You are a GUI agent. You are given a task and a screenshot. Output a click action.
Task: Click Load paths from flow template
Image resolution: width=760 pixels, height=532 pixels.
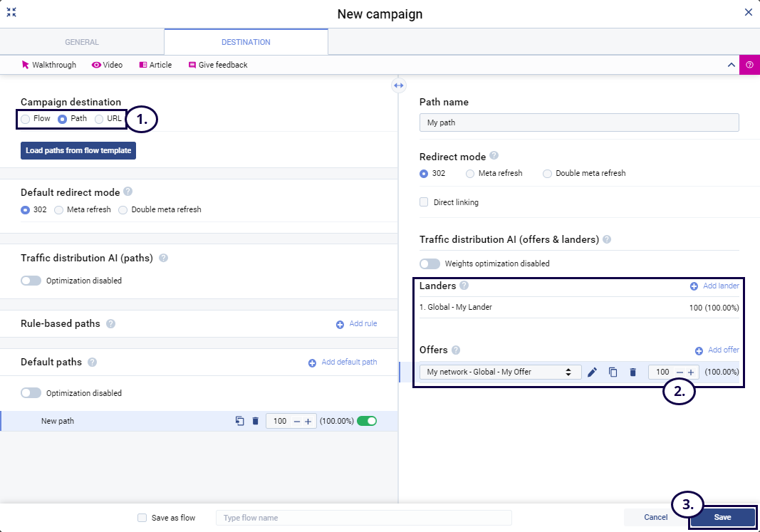coord(78,151)
